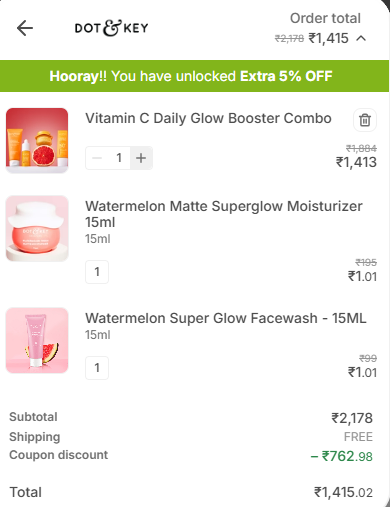
Task: Select the facewash quantity box
Action: 97,368
